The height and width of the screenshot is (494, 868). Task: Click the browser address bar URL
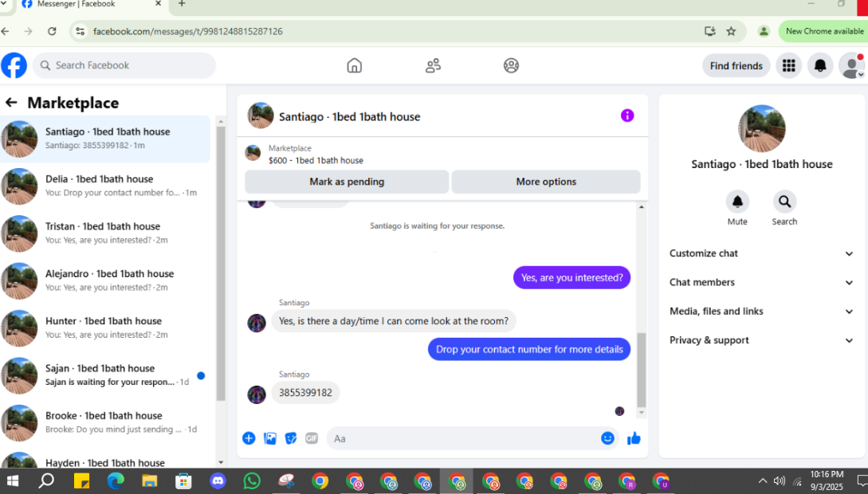tap(187, 32)
